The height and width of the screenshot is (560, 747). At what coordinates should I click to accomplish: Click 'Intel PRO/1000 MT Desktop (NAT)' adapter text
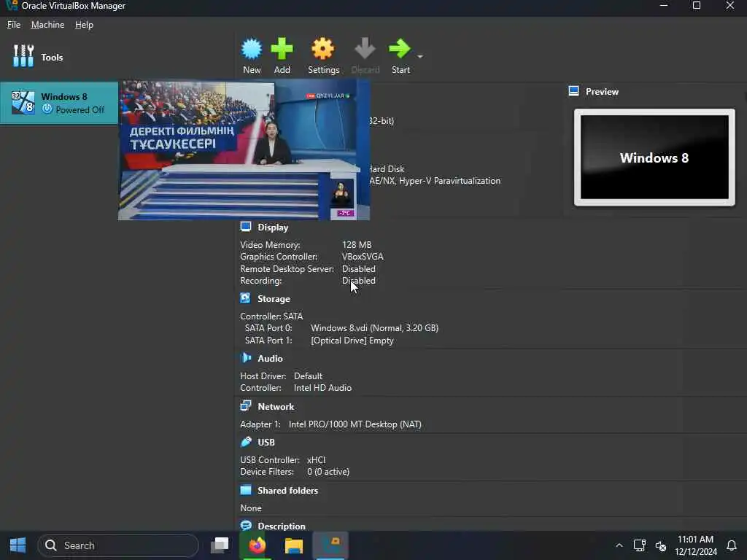click(355, 424)
